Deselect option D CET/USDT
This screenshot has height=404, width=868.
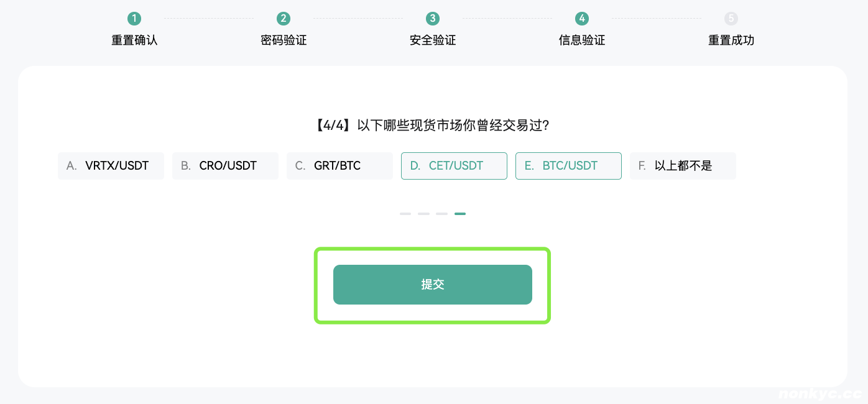pyautogui.click(x=454, y=165)
